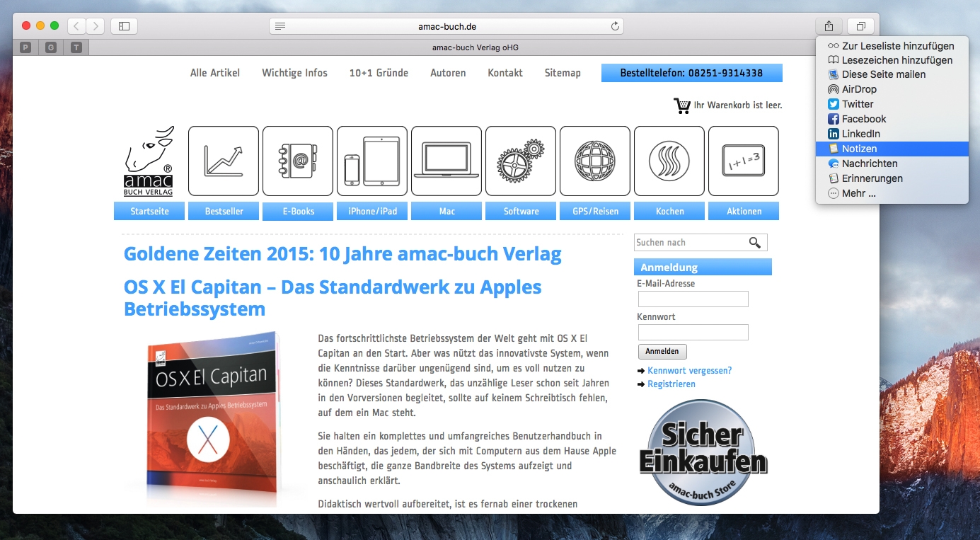Open the GPS/Reisen category button

595,211
